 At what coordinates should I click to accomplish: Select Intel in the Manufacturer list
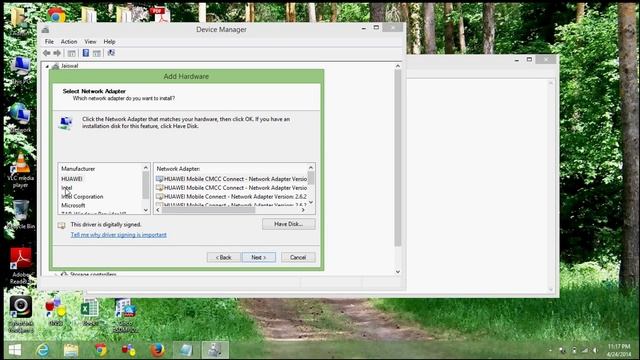(x=67, y=188)
